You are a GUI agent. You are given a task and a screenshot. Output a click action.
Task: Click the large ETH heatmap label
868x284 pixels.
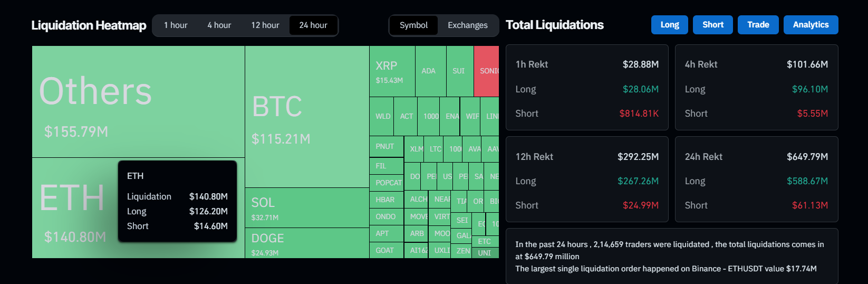(x=72, y=198)
